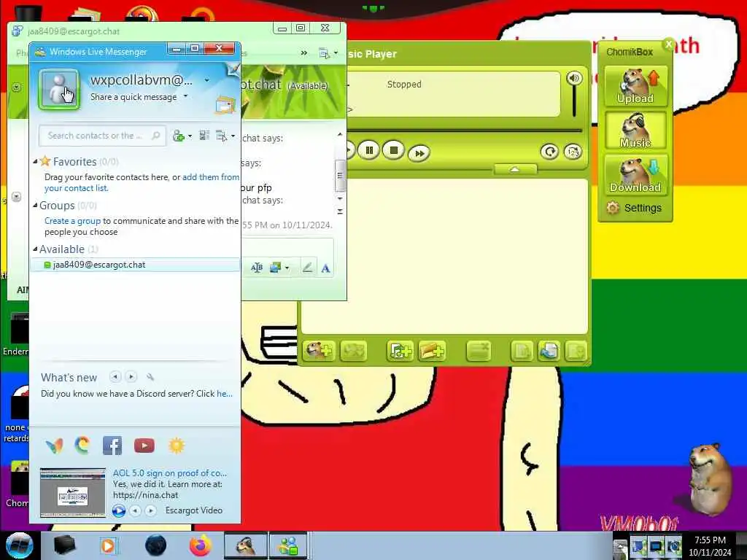Show hidden system tray icons
Viewport: 747px width, 560px height.
620,548
